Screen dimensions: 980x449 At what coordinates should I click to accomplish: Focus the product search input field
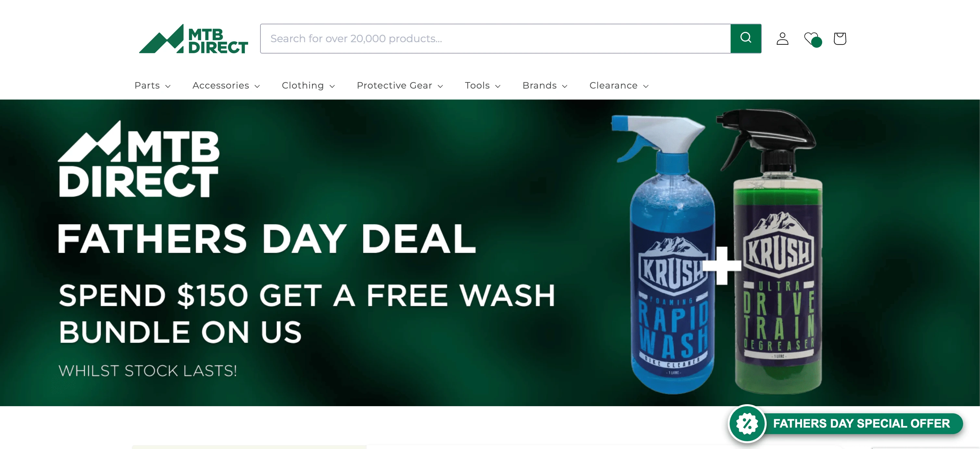pos(495,38)
